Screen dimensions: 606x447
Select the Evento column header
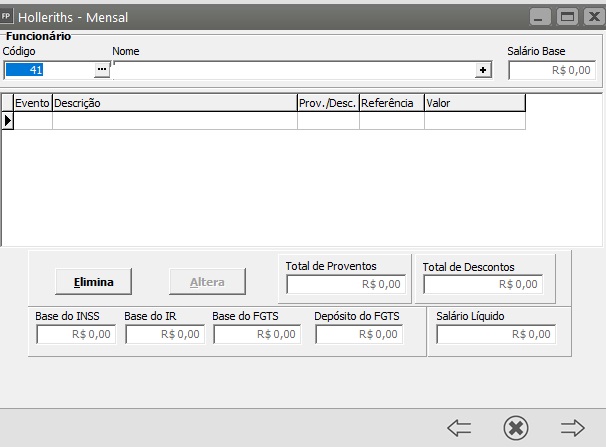click(32, 102)
